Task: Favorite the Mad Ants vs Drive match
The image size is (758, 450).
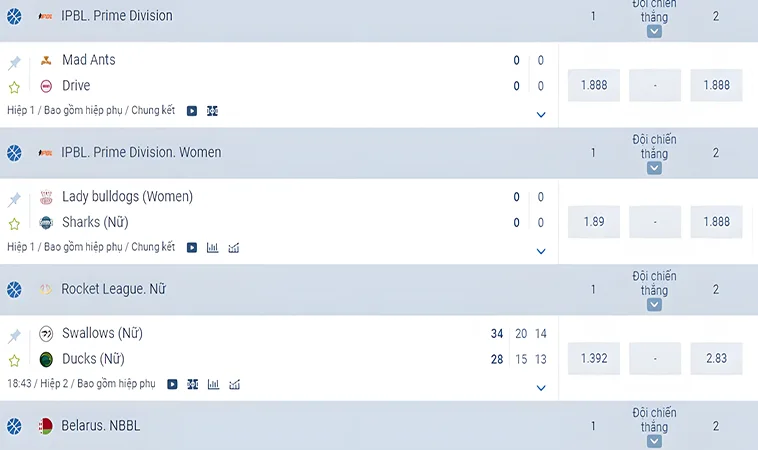Action: [15, 87]
